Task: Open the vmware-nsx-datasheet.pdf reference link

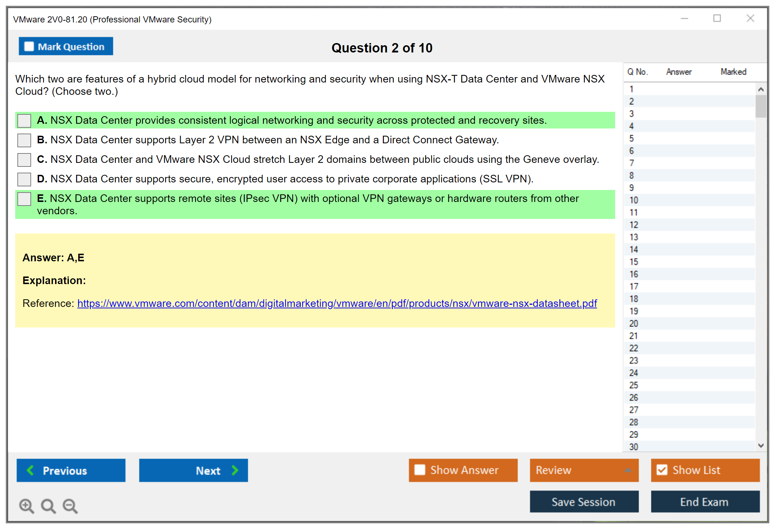Action: [x=337, y=303]
